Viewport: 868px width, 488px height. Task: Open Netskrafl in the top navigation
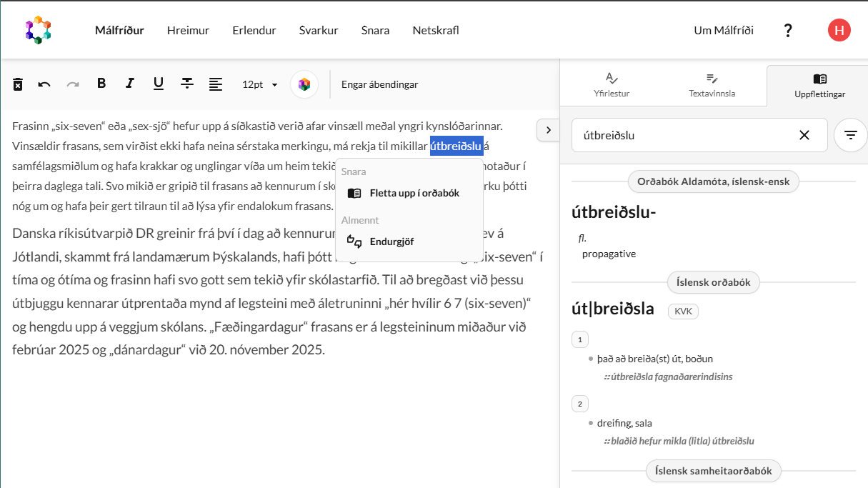(436, 30)
